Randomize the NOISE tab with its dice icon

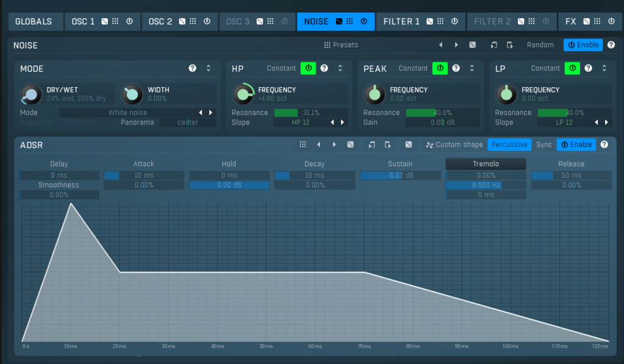[x=337, y=21]
